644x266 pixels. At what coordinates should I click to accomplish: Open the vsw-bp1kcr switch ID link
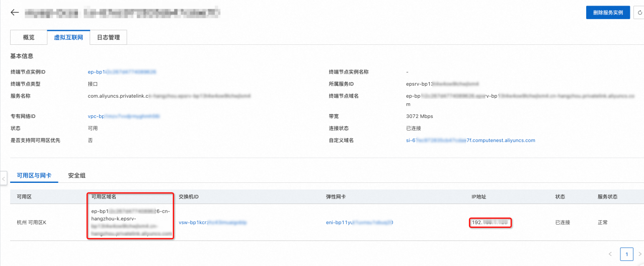tap(205, 222)
